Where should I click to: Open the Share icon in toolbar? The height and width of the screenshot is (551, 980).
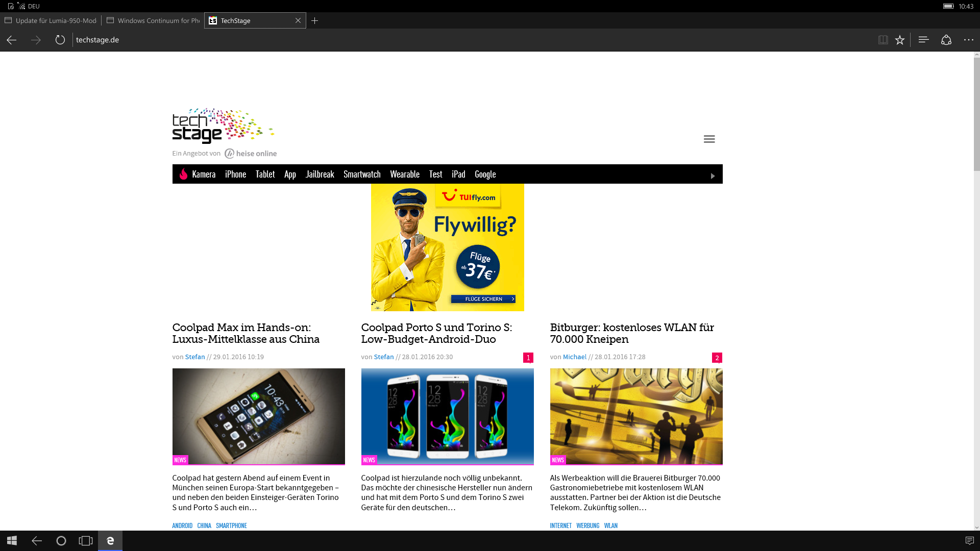coord(946,40)
